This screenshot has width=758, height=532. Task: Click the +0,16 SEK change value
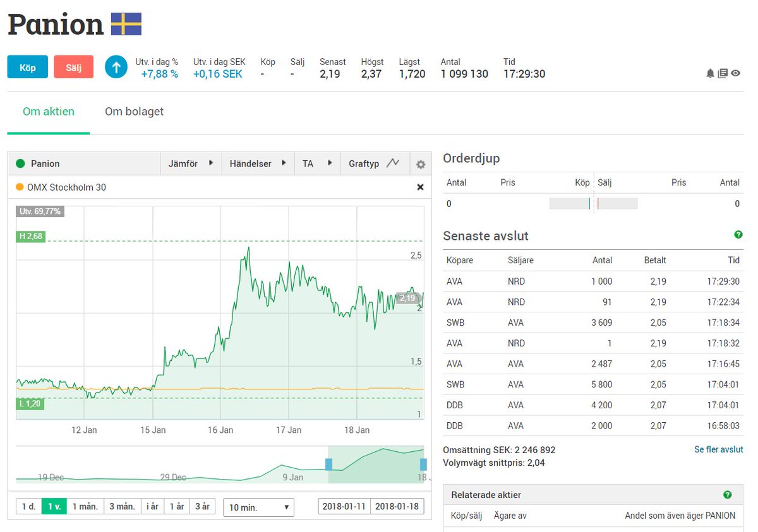click(218, 74)
